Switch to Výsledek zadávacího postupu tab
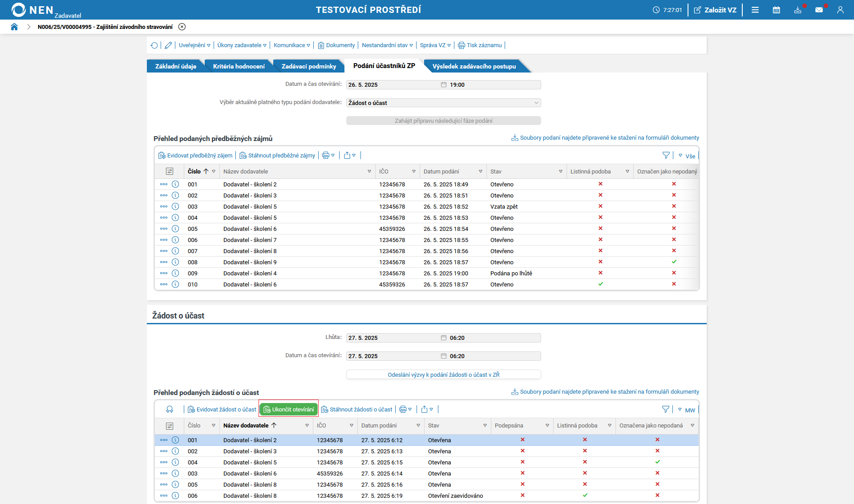 [474, 66]
